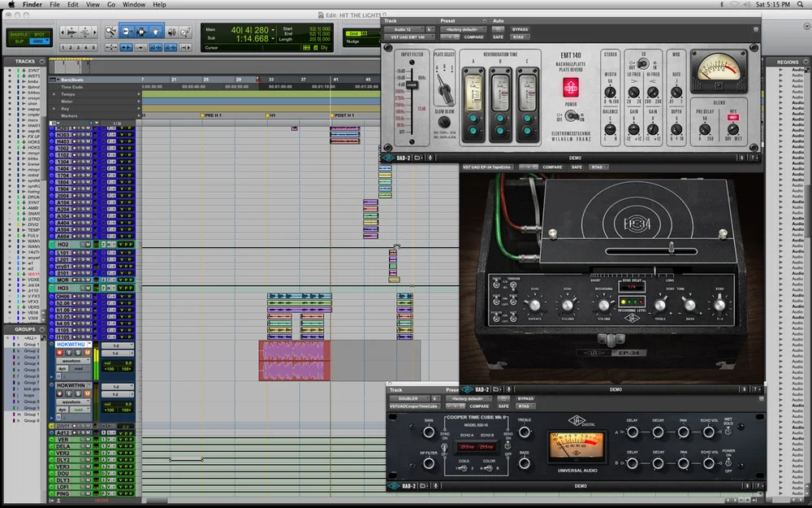Choose the Pencil tool
This screenshot has width=812, height=508.
point(186,32)
